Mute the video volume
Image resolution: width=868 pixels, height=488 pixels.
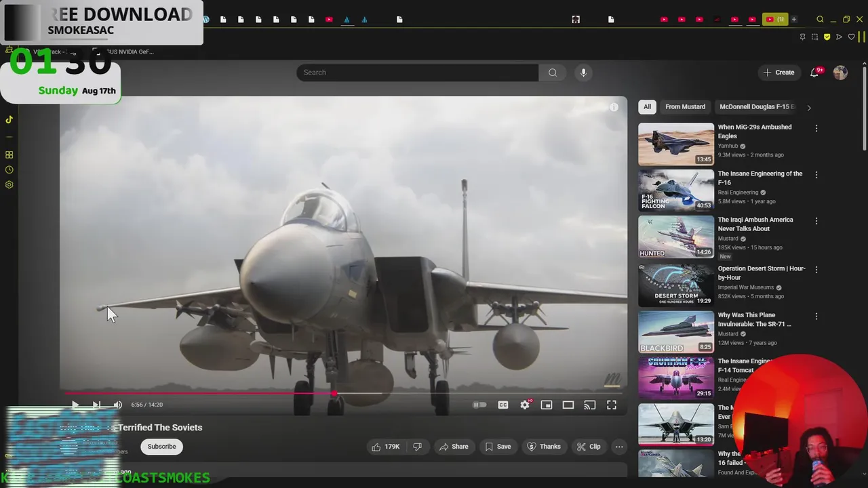click(117, 405)
